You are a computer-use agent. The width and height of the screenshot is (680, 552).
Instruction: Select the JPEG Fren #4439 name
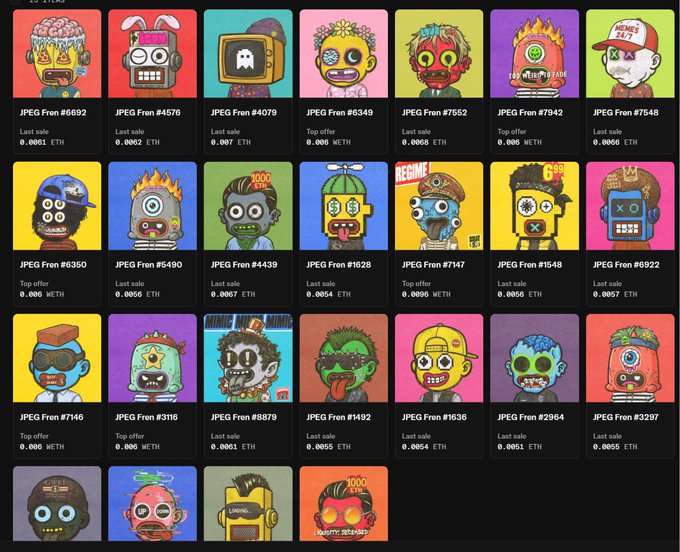point(244,265)
